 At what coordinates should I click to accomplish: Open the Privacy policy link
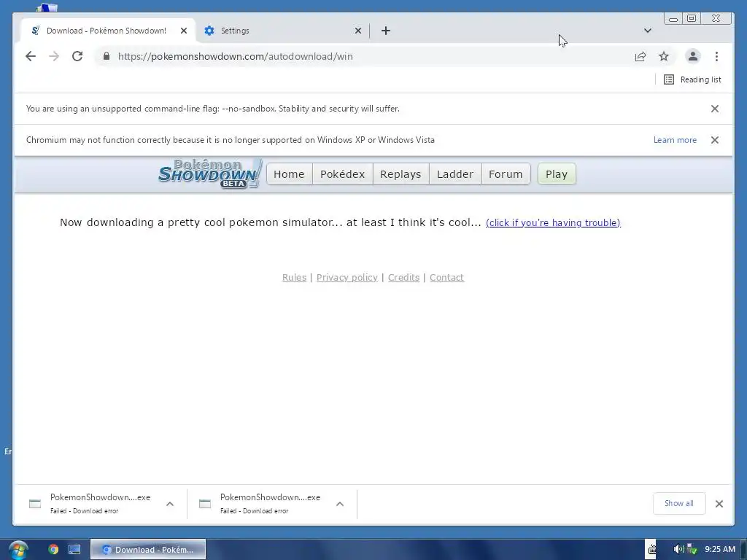pyautogui.click(x=347, y=278)
